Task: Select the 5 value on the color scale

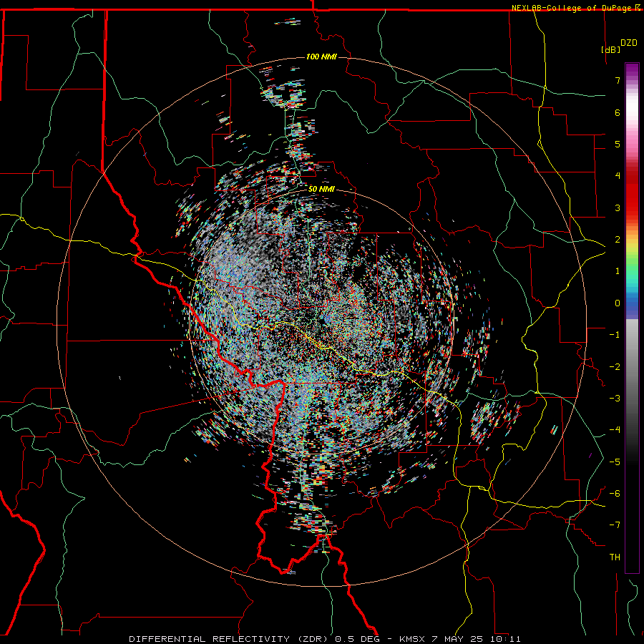Action: click(x=618, y=144)
